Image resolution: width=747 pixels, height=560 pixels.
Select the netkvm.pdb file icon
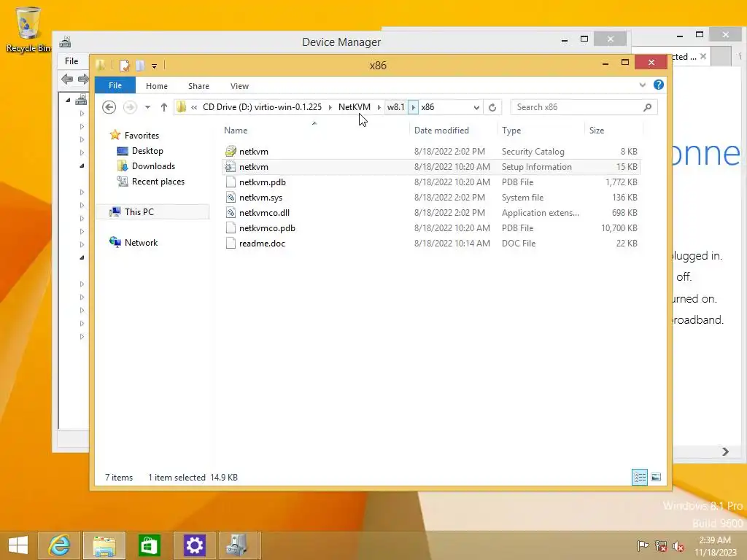point(231,182)
